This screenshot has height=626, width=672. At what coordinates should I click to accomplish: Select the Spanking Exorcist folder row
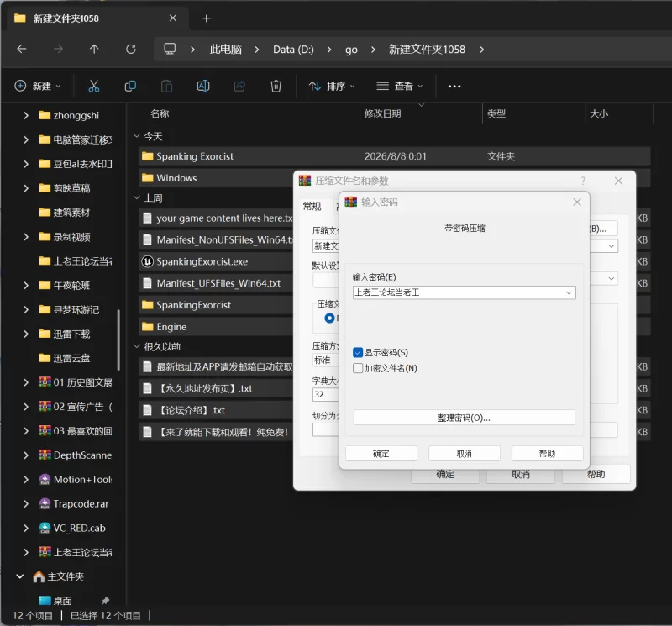pyautogui.click(x=394, y=156)
